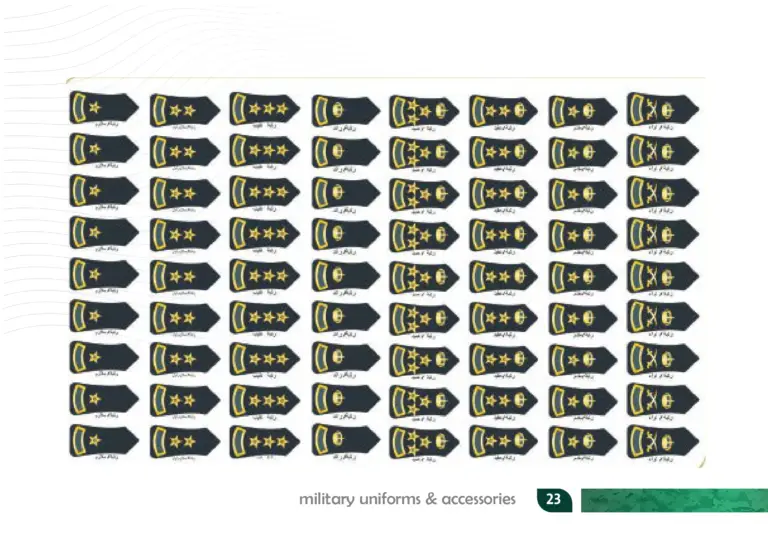Screen dimensions: 768x543
Task: Select the two-star epaulette in the top row
Action: tap(184, 108)
